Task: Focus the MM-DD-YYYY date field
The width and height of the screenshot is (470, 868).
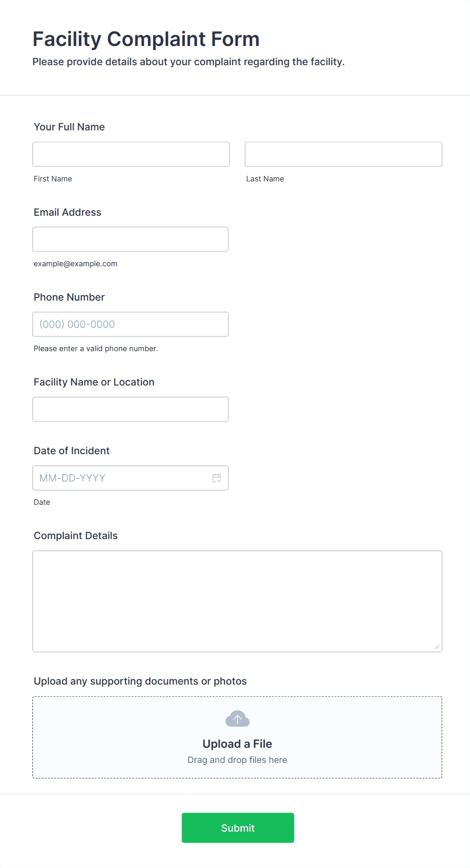Action: [x=130, y=477]
